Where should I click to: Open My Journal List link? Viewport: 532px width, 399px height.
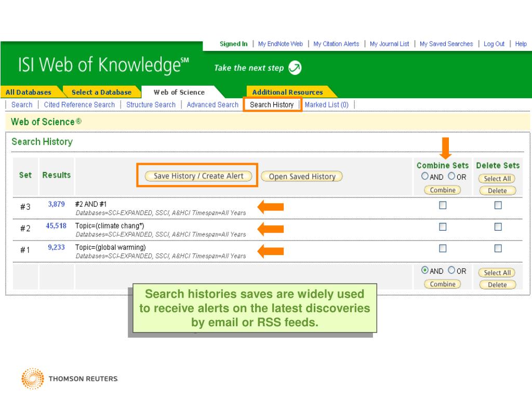coord(390,44)
